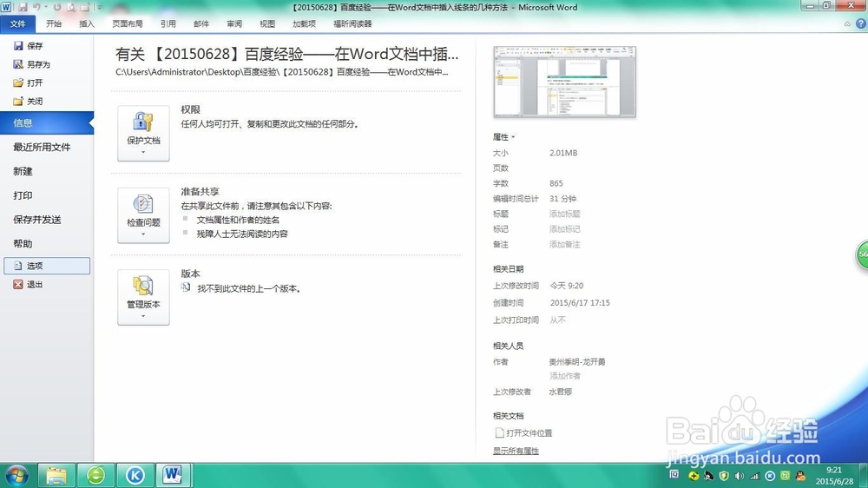Click the volume speaker tray icon

[740, 476]
